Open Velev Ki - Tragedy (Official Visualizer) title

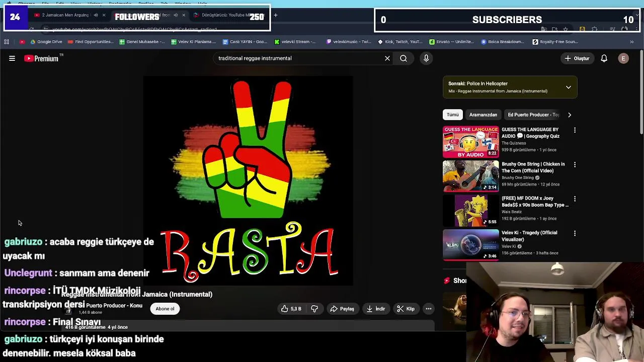pyautogui.click(x=529, y=236)
